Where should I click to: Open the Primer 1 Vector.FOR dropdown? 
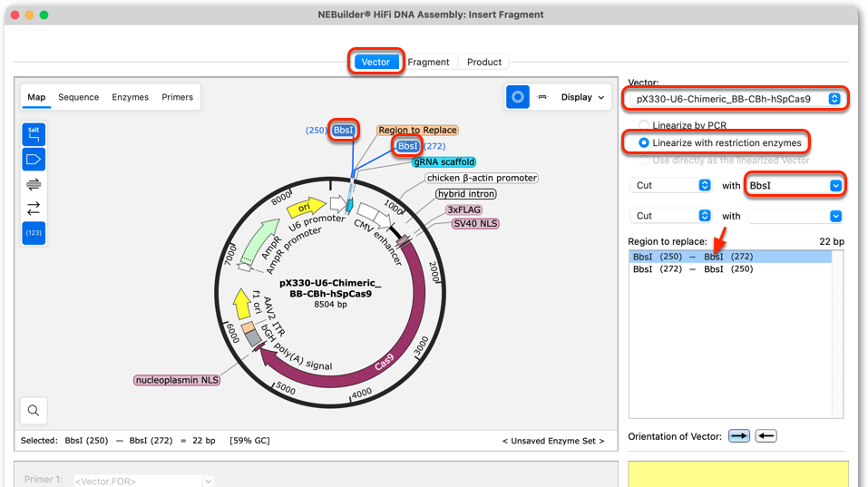(x=143, y=481)
